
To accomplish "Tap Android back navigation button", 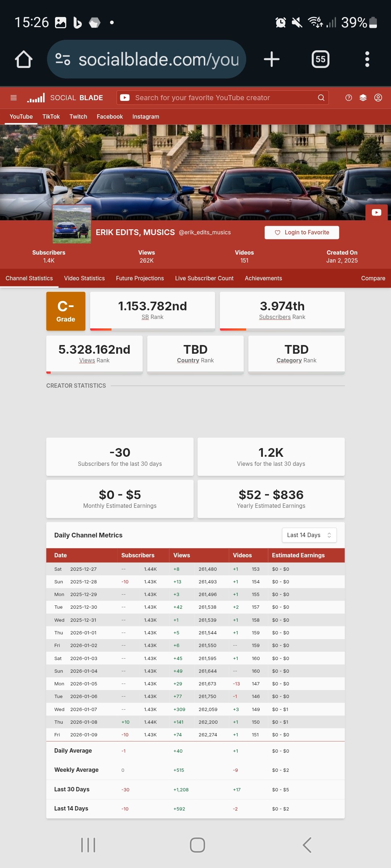I will (x=307, y=845).
